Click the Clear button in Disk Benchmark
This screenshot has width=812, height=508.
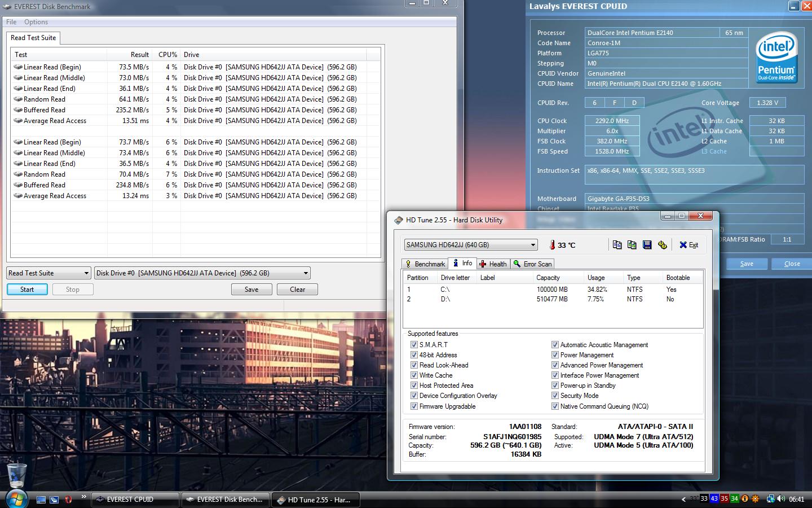coord(297,289)
